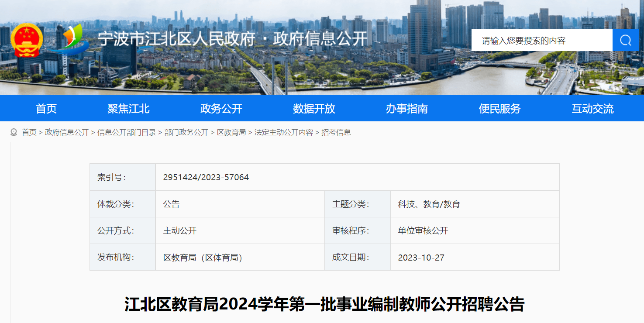
Task: Open the 互动交流 navigation tab
Action: click(x=593, y=109)
